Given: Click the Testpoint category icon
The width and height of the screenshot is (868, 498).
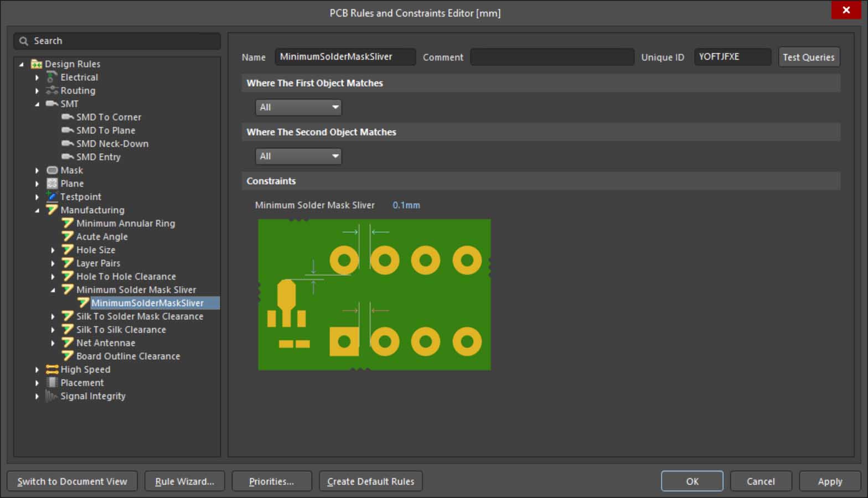Looking at the screenshot, I should (51, 197).
